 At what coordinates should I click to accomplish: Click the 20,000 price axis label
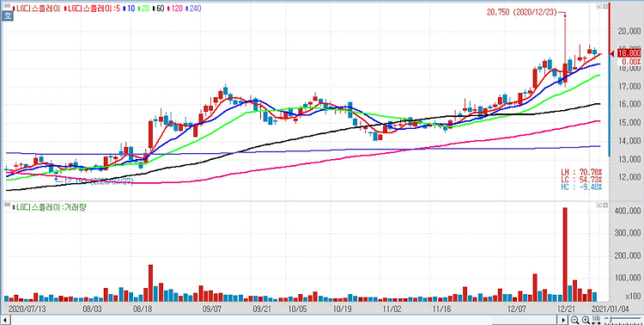629,32
